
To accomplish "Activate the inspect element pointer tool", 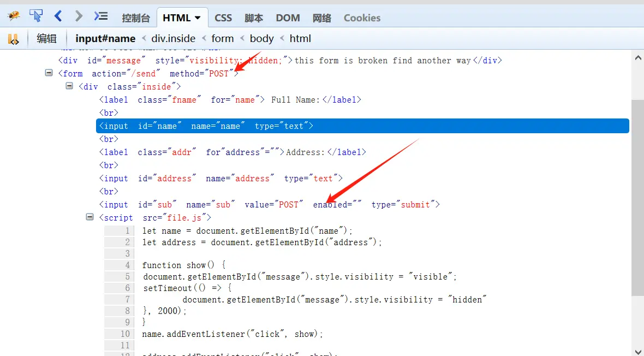I will (x=36, y=16).
